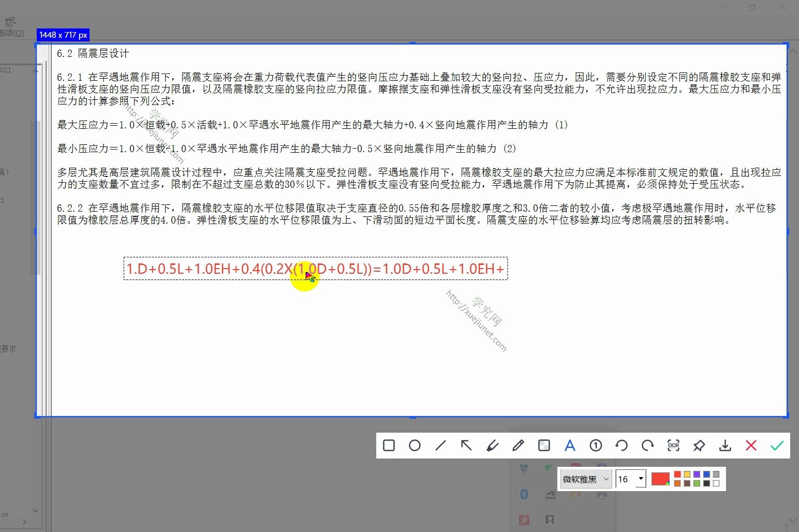Choose the gray color swatch
The height and width of the screenshot is (532, 799).
tap(716, 475)
